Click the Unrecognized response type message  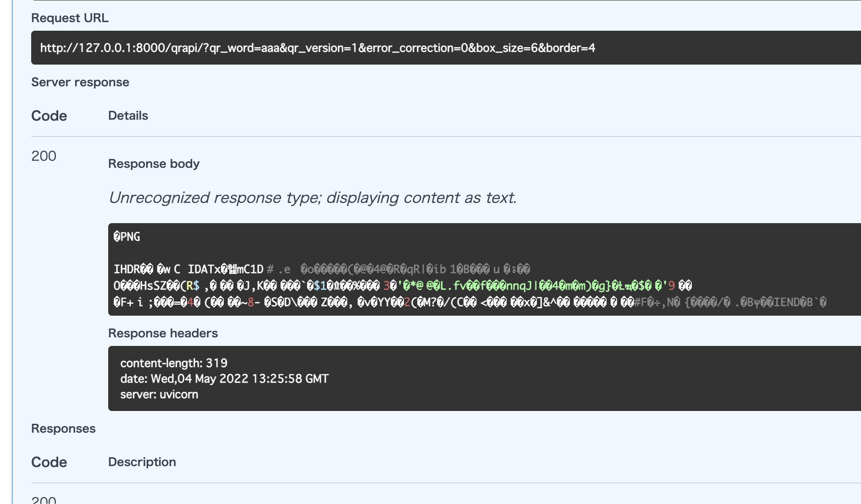point(312,197)
